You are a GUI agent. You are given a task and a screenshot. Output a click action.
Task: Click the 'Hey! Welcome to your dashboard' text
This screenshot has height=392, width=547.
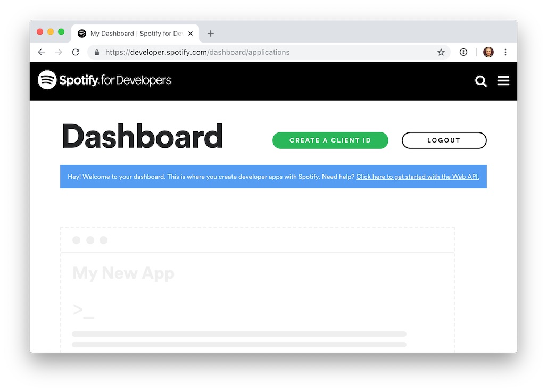click(117, 177)
